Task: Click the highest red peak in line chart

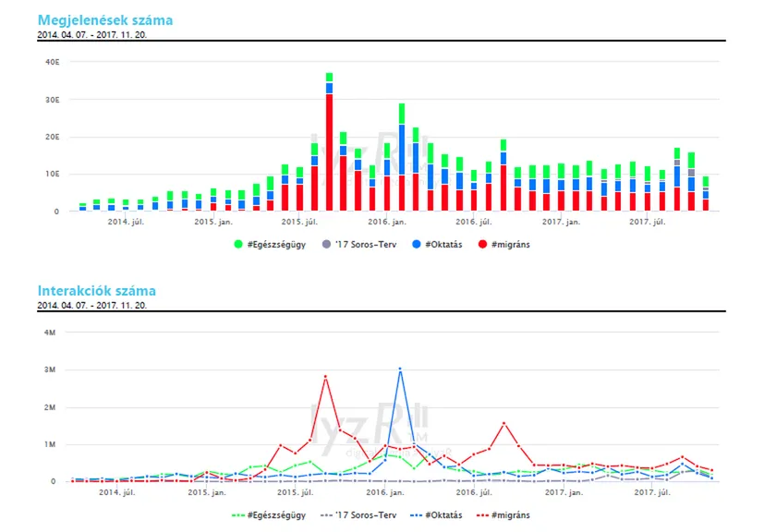Action: [325, 377]
